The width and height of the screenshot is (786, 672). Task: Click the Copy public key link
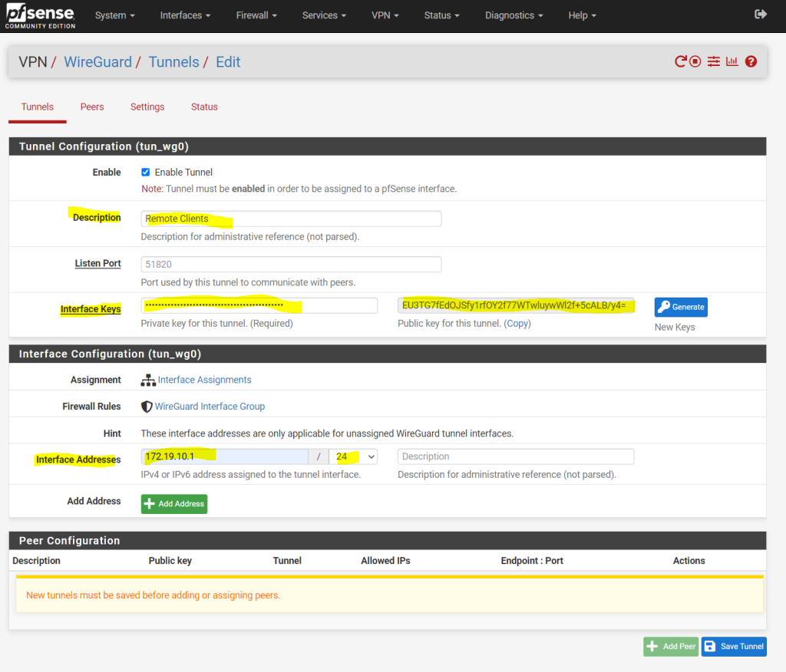[517, 323]
